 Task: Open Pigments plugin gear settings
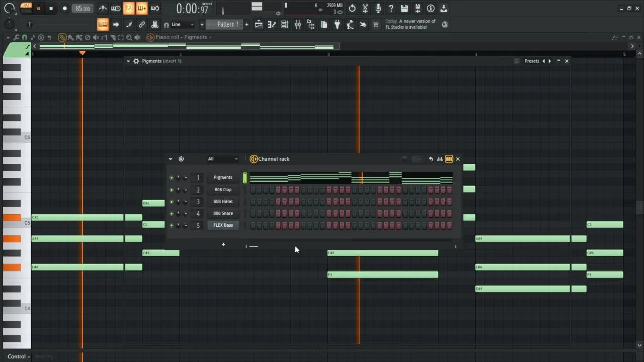[136, 61]
